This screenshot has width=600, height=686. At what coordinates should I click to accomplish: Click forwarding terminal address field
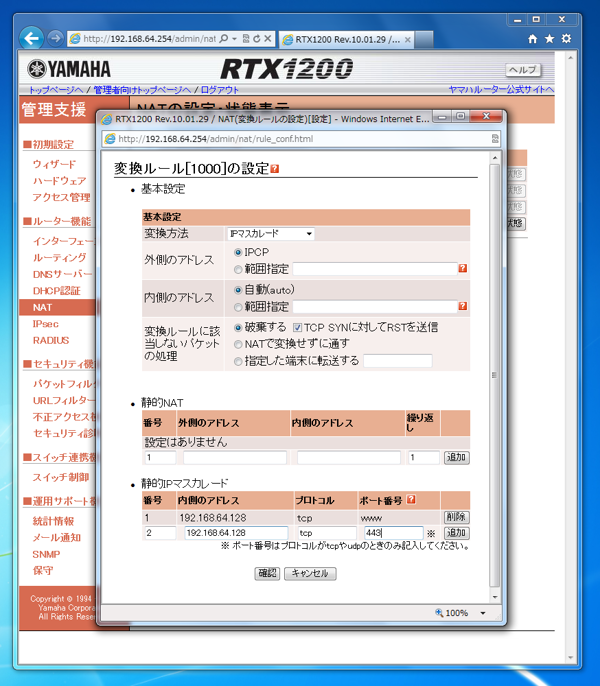point(397,361)
